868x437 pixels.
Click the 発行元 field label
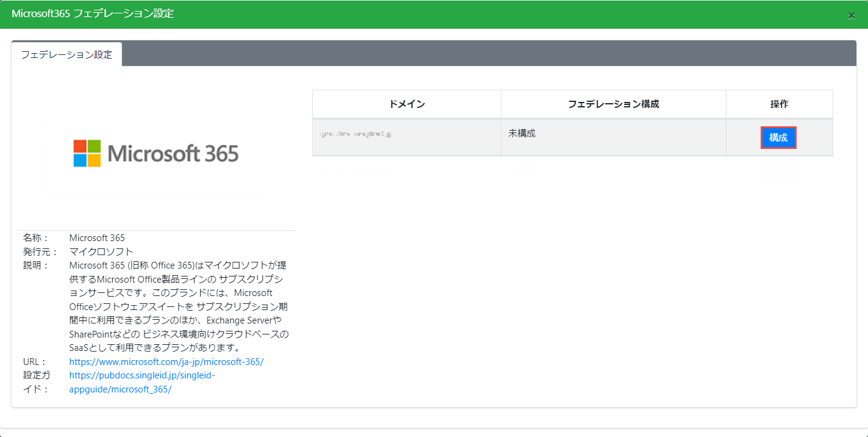(x=40, y=251)
